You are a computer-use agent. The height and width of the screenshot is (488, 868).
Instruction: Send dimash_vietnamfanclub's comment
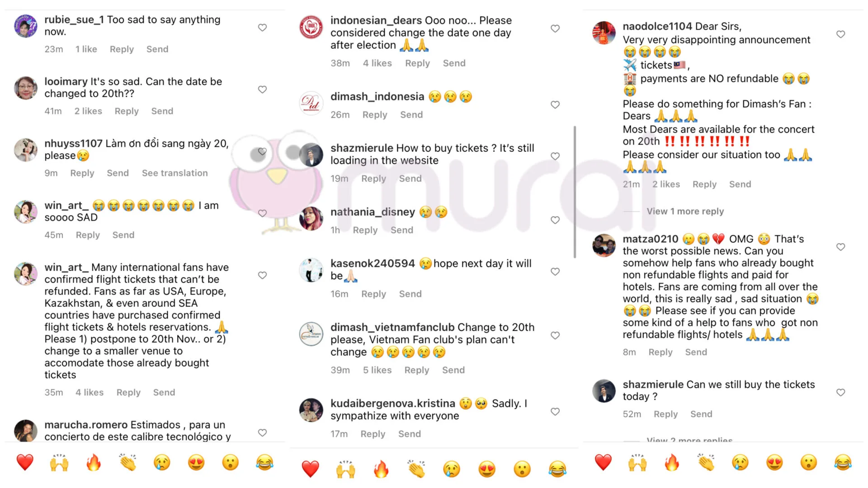pyautogui.click(x=453, y=370)
